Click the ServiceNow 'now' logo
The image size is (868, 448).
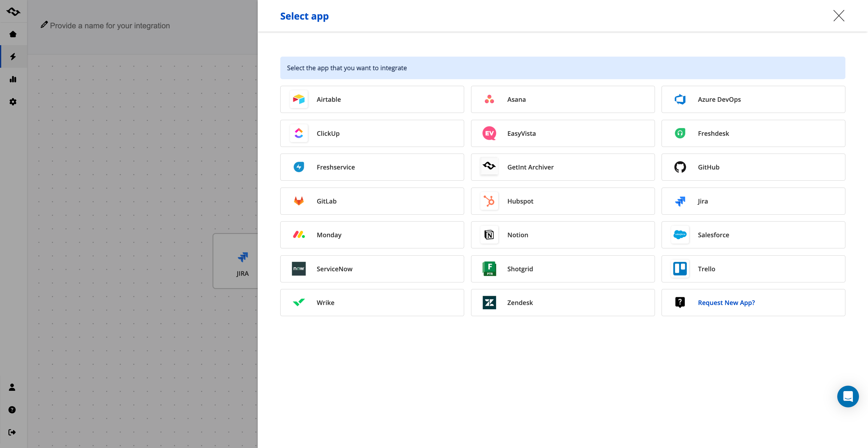pos(299,269)
